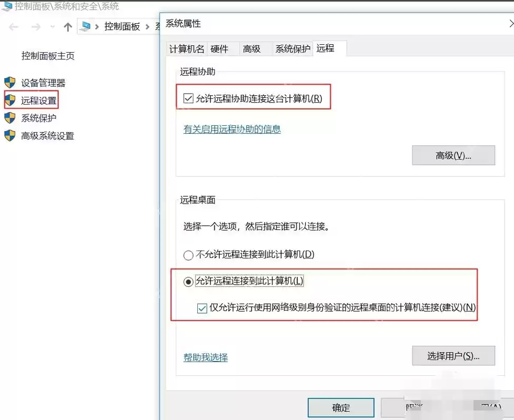Open the 控制面板 breadcrumb dropdown arrow
The image size is (514, 420).
(x=147, y=27)
